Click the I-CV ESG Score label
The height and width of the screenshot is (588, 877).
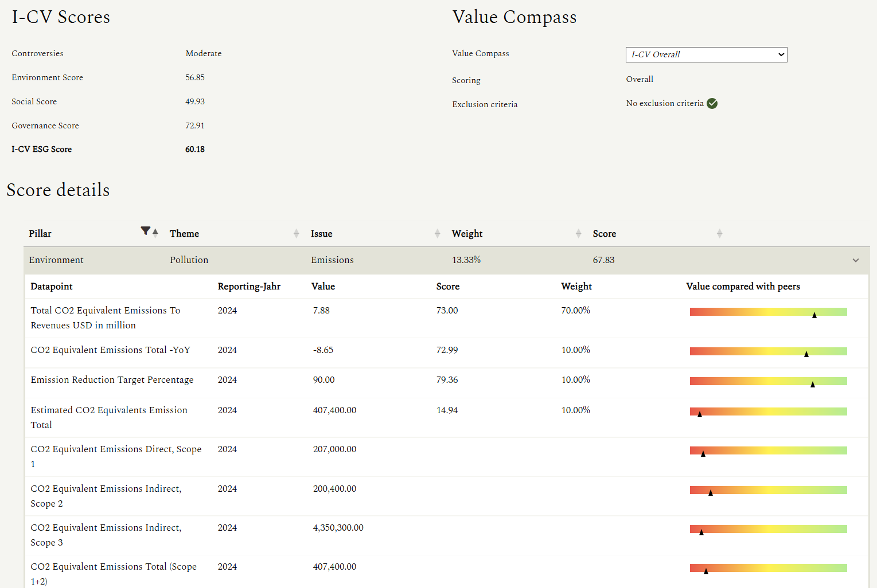coord(42,150)
